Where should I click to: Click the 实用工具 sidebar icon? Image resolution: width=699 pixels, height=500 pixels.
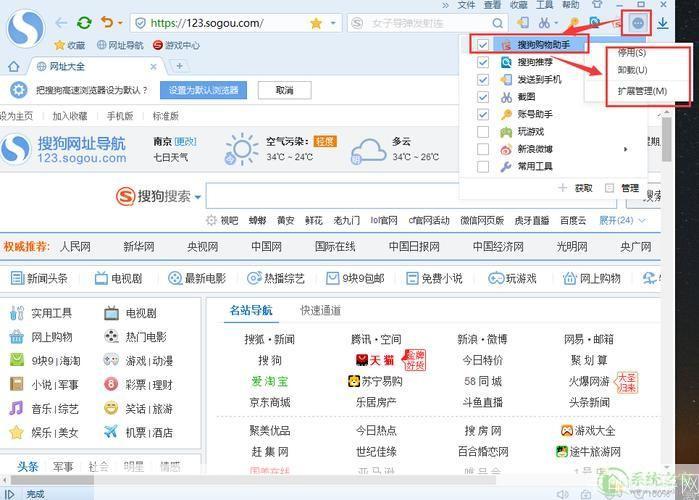tap(16, 313)
